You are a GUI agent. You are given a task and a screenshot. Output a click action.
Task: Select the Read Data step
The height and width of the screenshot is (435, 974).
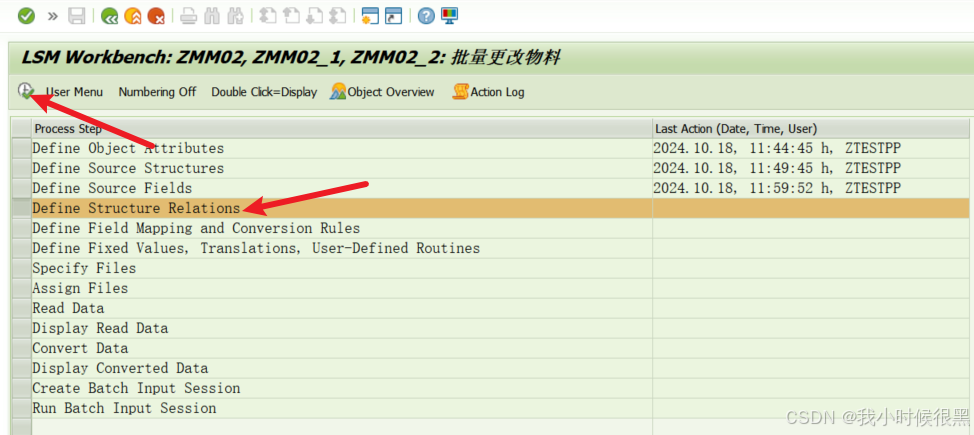click(342, 308)
